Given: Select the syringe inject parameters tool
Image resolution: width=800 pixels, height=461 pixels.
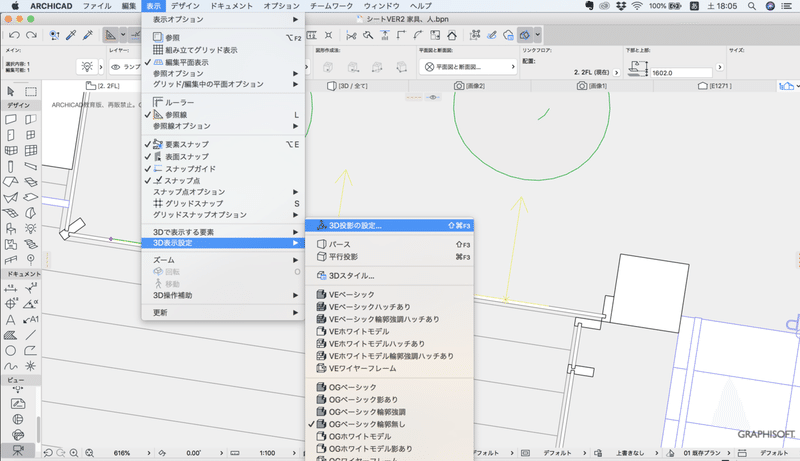Looking at the screenshot, I should coord(88,35).
